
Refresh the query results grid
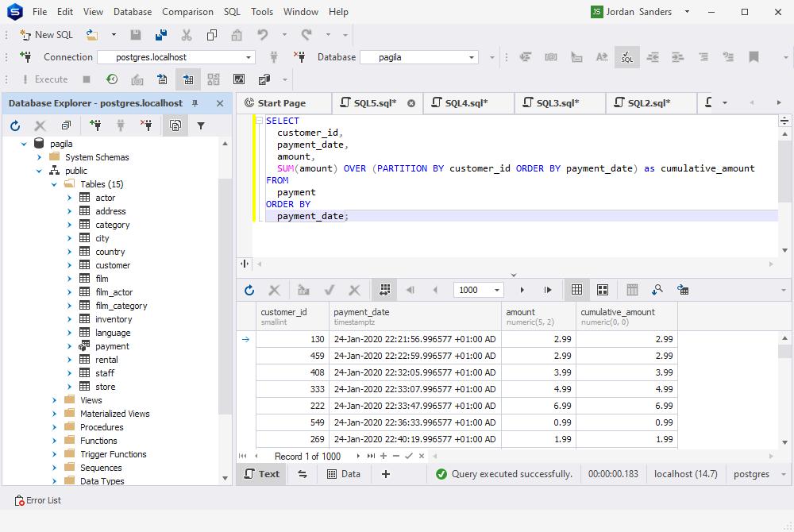pyautogui.click(x=249, y=290)
